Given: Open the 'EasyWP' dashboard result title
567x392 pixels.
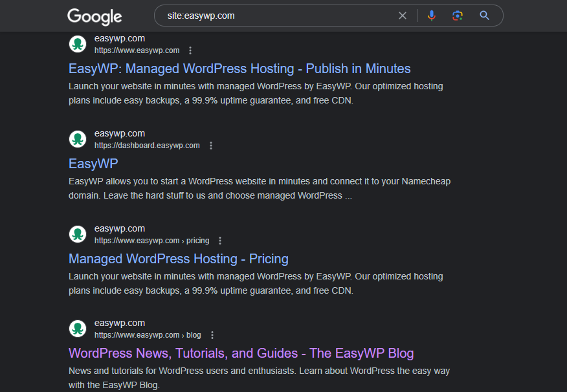Looking at the screenshot, I should point(93,164).
